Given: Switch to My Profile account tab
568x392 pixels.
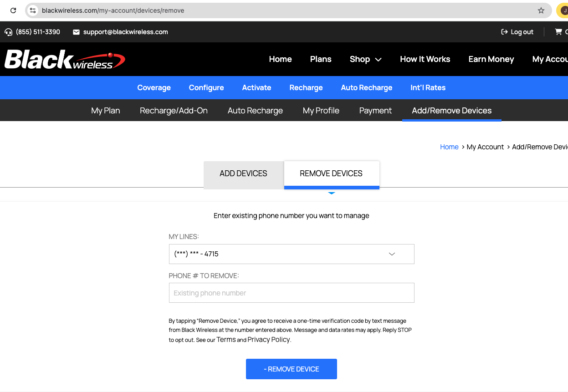Looking at the screenshot, I should click(321, 111).
